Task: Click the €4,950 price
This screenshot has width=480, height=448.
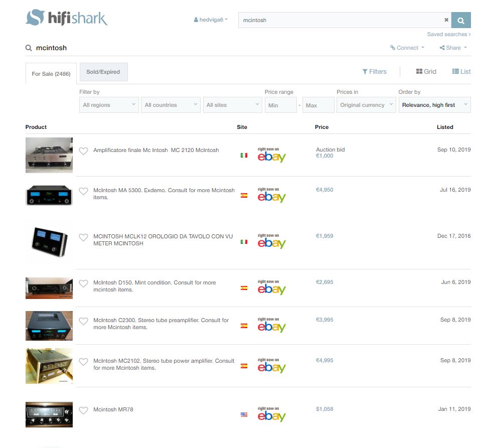Action: pyautogui.click(x=325, y=190)
